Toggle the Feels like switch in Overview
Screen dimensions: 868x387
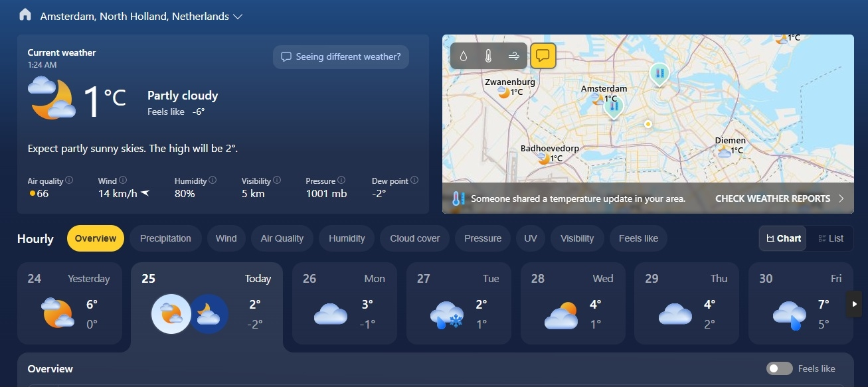tap(780, 368)
